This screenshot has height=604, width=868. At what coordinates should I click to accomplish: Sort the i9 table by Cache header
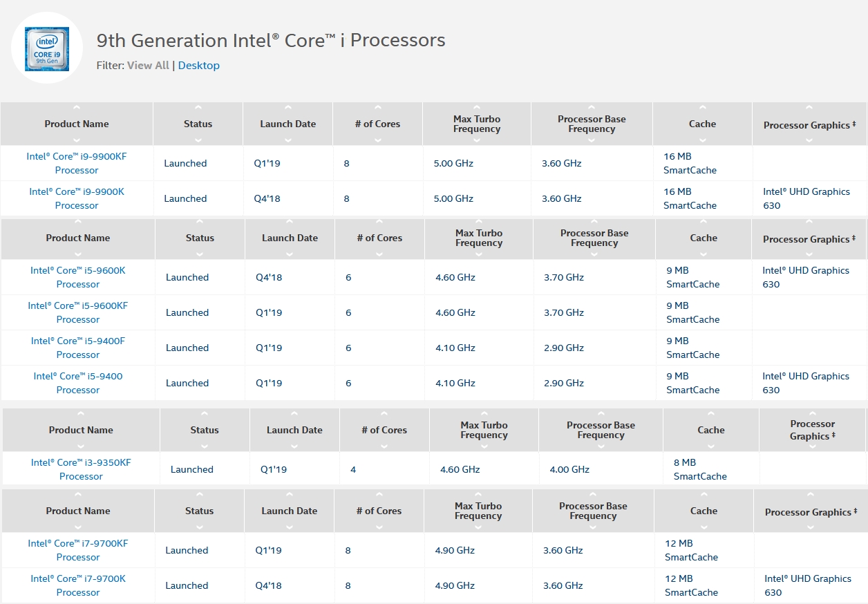coord(702,124)
